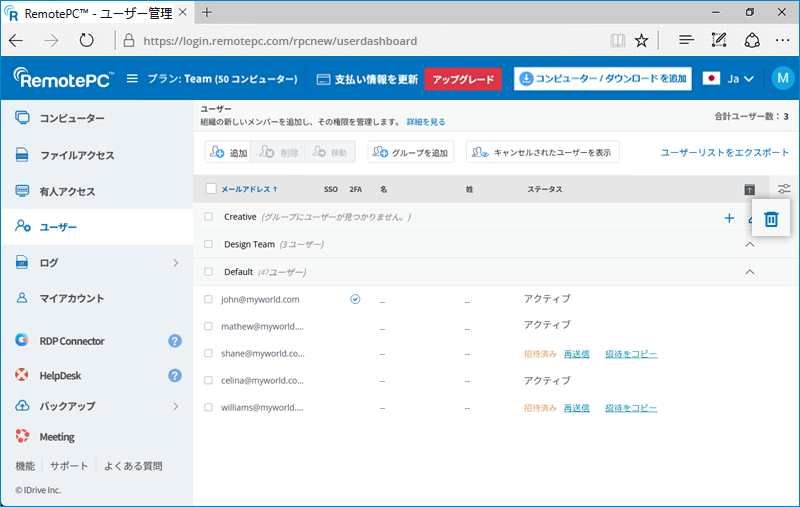
Task: Click the グループを追加 button
Action: pos(411,152)
